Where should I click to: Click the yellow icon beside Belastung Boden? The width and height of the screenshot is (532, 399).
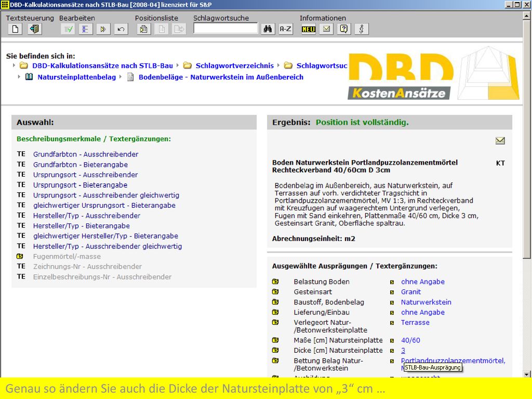[x=275, y=281]
